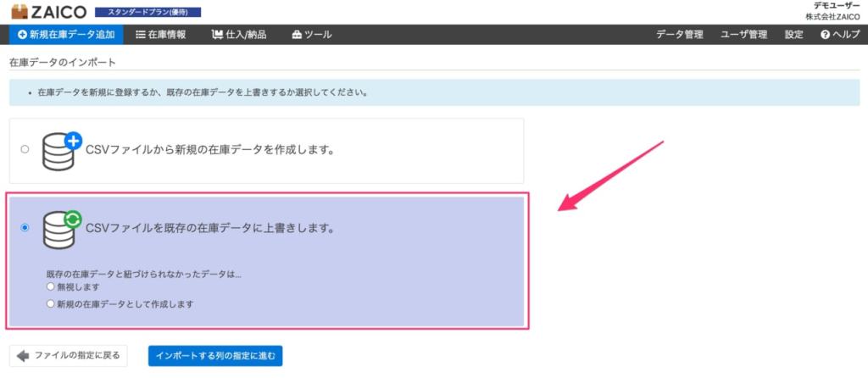868x378 pixels.
Task: Click ファイルの指定に戻る back button
Action: [x=68, y=356]
